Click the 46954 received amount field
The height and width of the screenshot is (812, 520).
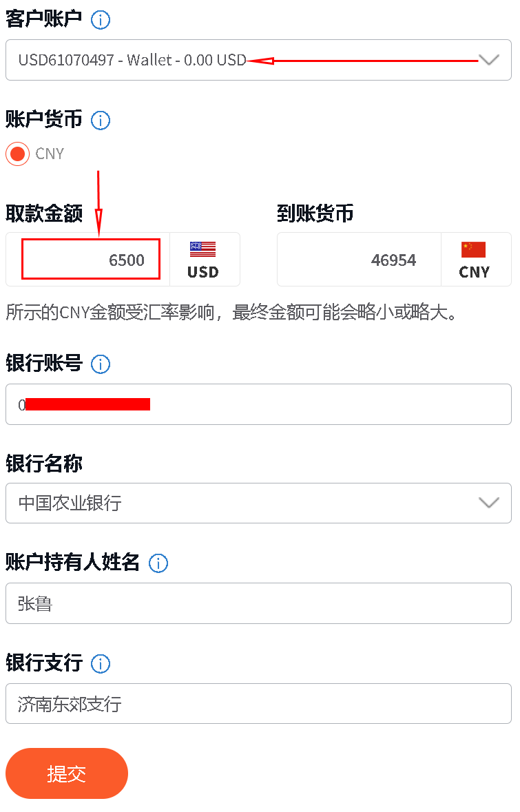click(x=359, y=260)
